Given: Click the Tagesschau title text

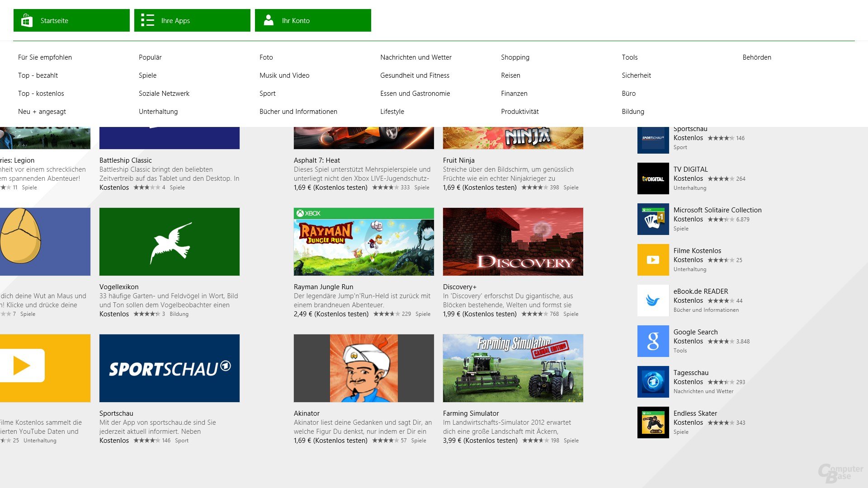Looking at the screenshot, I should tap(691, 373).
